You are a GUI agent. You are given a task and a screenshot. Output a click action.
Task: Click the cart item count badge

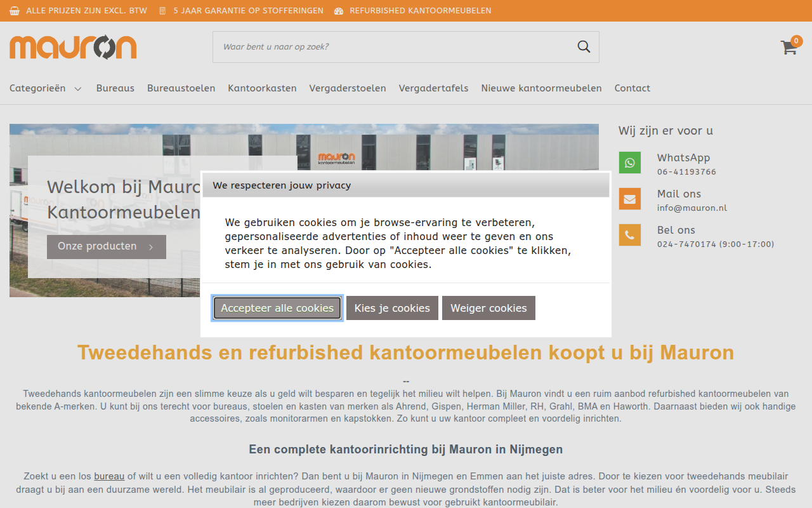pyautogui.click(x=797, y=41)
